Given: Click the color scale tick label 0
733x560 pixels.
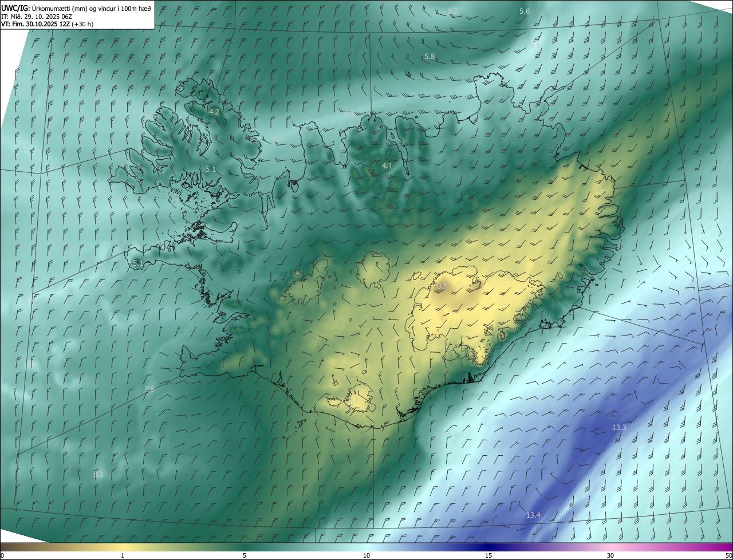Looking at the screenshot, I should tap(2, 556).
